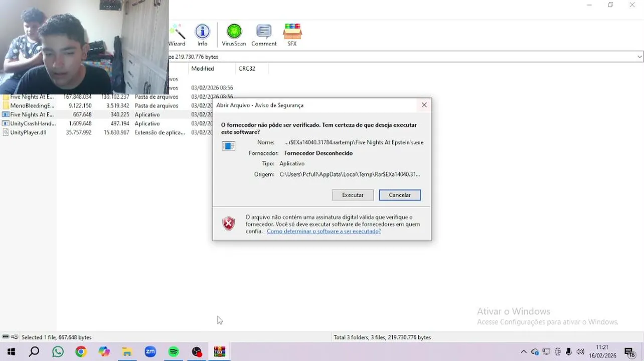Image resolution: width=644 pixels, height=361 pixels.
Task: Open the Windows Start menu
Action: [x=11, y=352]
